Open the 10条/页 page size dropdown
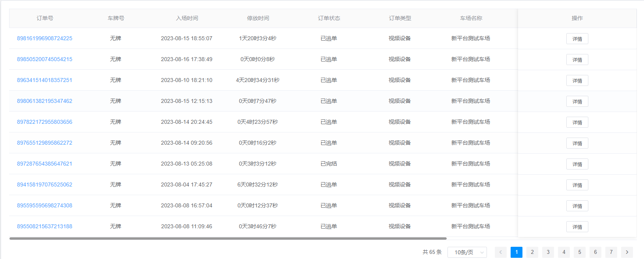Viewport: 644px width, 259px height. tap(467, 252)
